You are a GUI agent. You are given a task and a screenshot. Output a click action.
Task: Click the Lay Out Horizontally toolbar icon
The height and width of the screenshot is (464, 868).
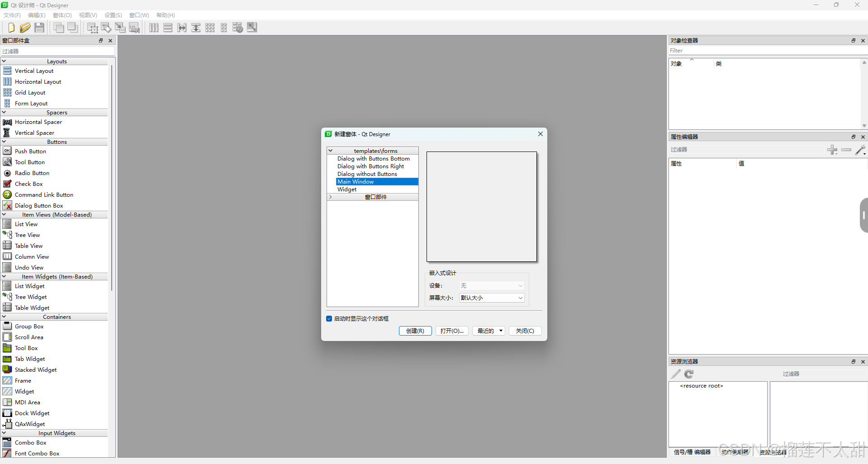pyautogui.click(x=154, y=28)
